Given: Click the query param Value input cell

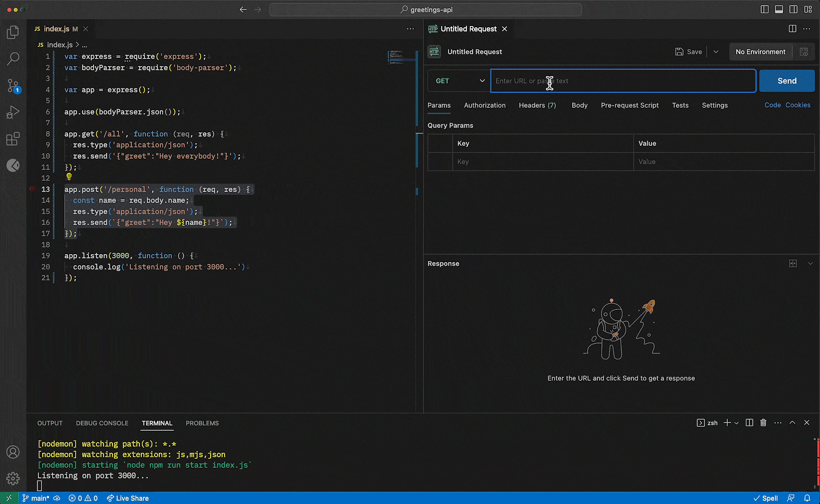Looking at the screenshot, I should [x=724, y=161].
